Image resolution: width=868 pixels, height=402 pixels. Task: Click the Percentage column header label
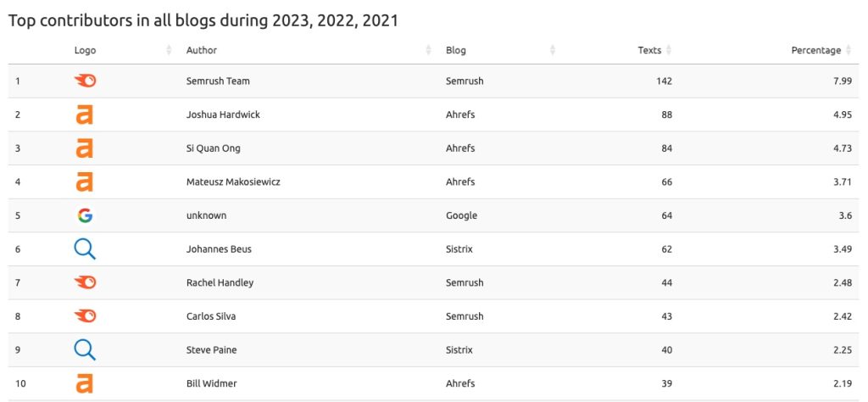(815, 51)
